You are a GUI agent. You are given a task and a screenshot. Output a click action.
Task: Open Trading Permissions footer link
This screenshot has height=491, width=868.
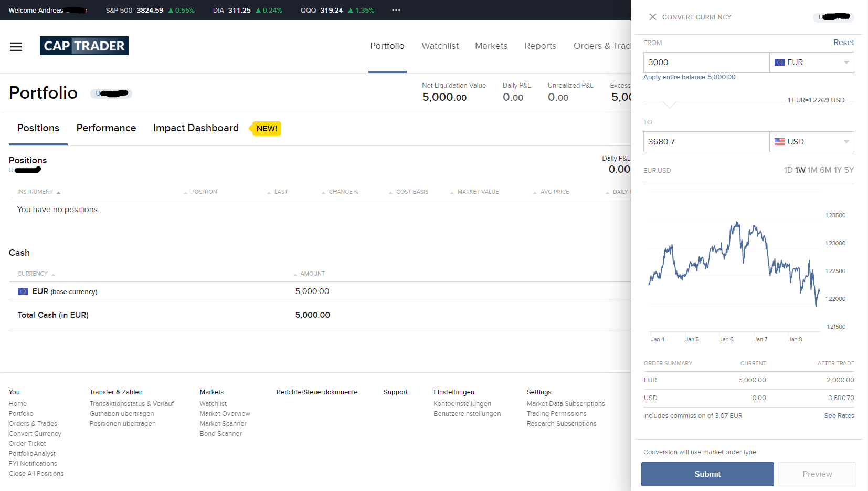557,414
